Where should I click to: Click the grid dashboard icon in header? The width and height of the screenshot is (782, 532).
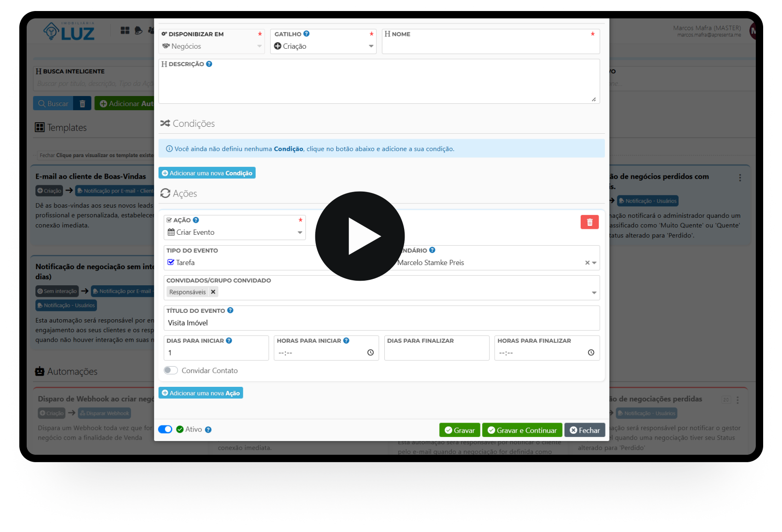point(125,30)
